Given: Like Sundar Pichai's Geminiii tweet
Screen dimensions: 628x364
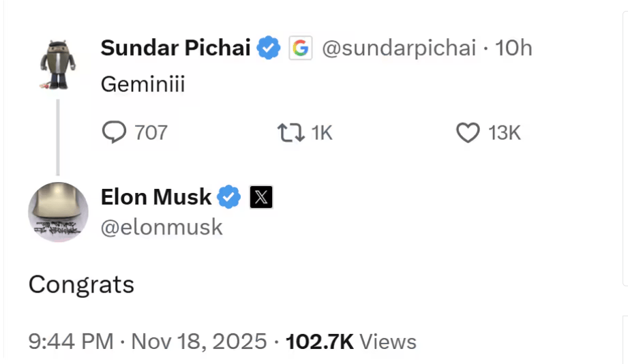Looking at the screenshot, I should pos(467,132).
